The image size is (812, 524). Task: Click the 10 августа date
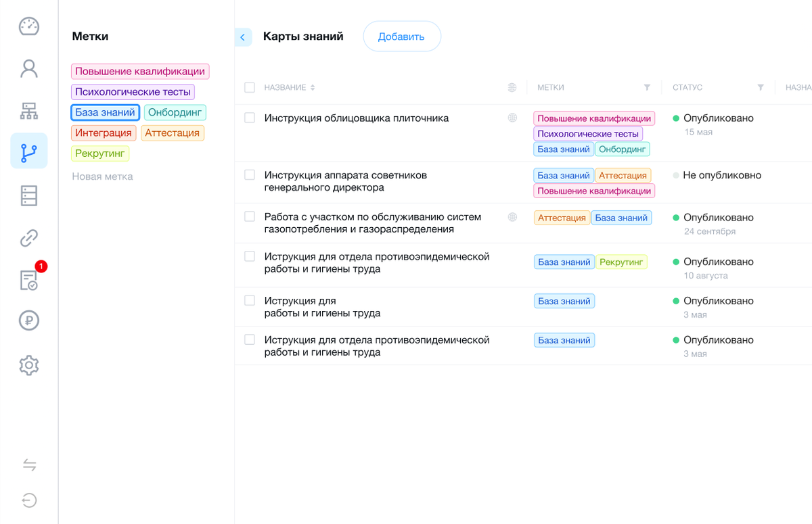706,276
